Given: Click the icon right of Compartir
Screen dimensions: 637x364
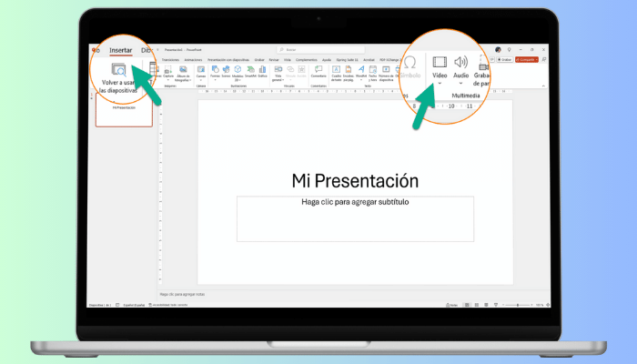Looking at the screenshot, I should [x=544, y=60].
